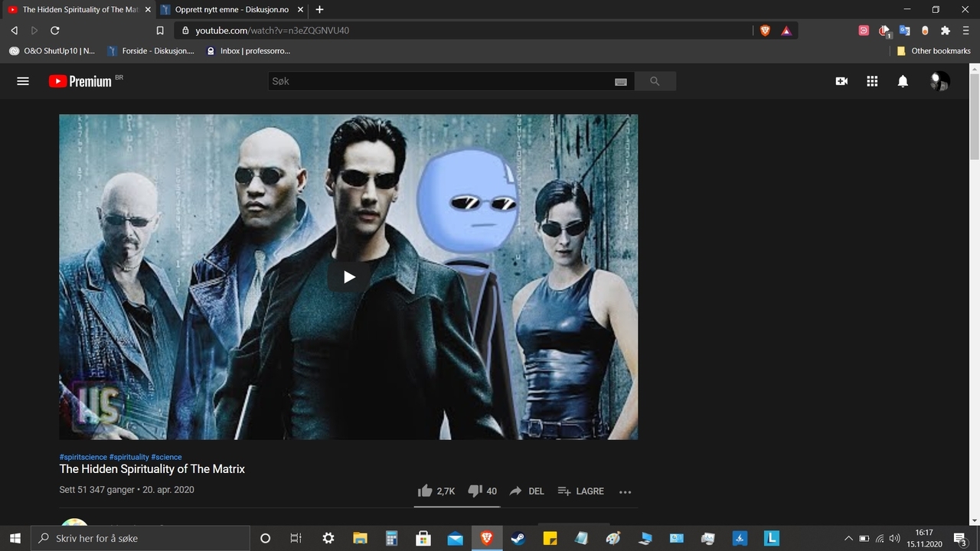The image size is (980, 551).
Task: Open Forside - Diskusjon bookmark
Action: [x=152, y=51]
